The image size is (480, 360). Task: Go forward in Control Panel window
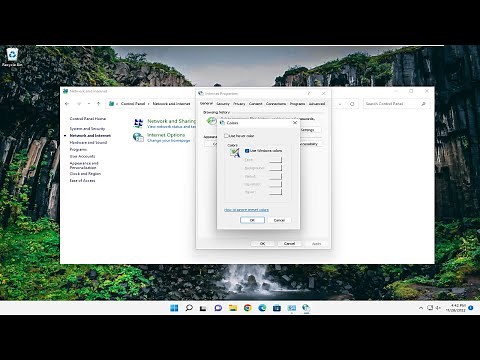tap(79, 104)
